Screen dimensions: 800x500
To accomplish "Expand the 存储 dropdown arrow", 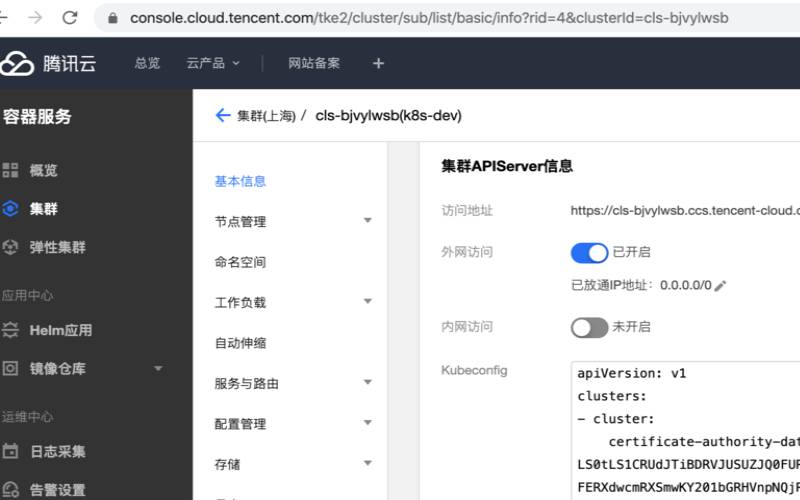I will tap(367, 463).
